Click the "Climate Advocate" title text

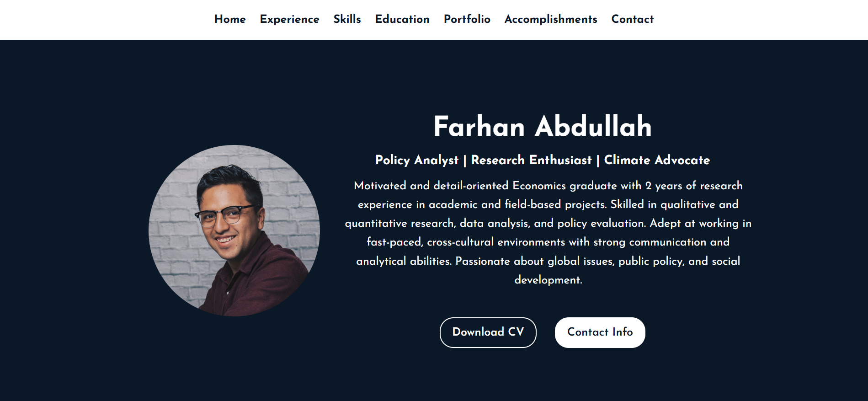(x=657, y=160)
